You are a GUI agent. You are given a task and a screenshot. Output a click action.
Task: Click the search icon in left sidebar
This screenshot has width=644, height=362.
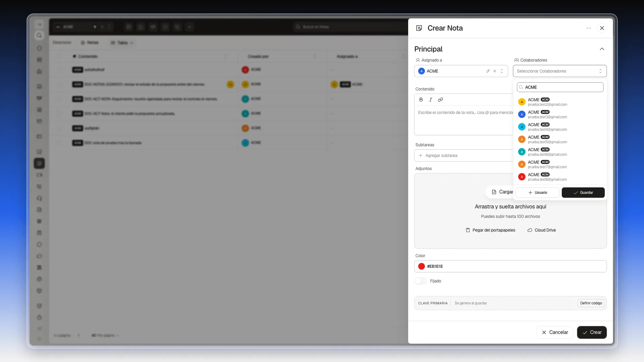pyautogui.click(x=39, y=36)
